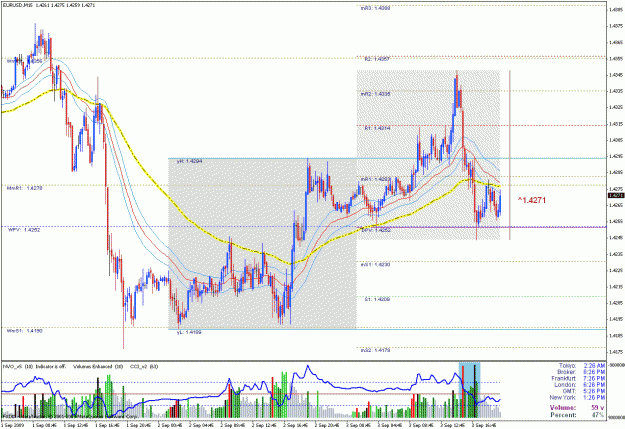This screenshot has height=429, width=625.
Task: Click the WPV weekly pivot label
Action: (24, 230)
